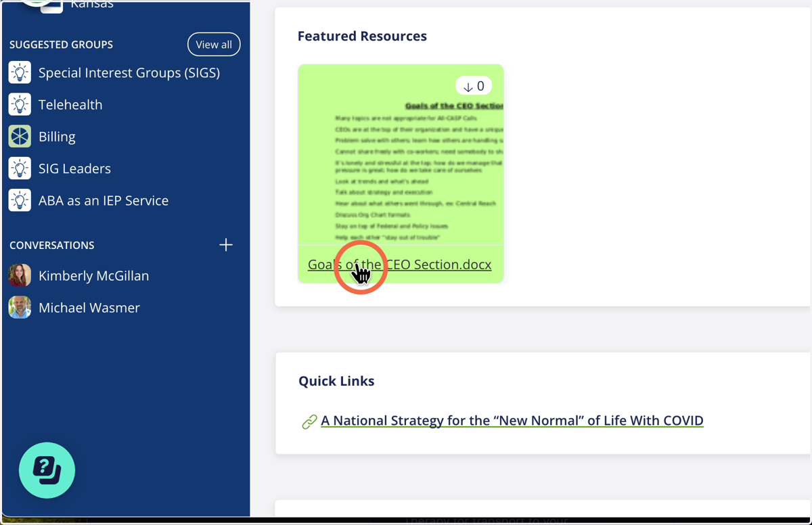Screen dimensions: 812x525
Task: Open ABA as an IEP Service group
Action: click(104, 200)
